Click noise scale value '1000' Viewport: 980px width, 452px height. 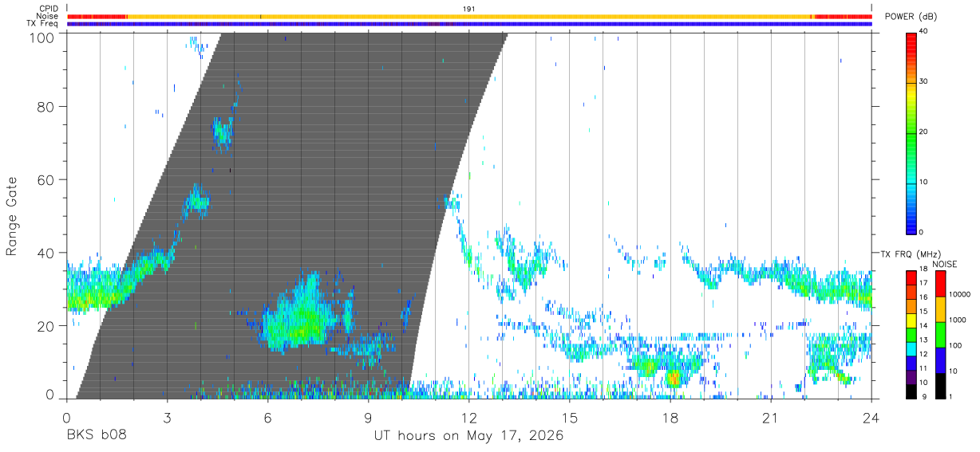(x=958, y=320)
